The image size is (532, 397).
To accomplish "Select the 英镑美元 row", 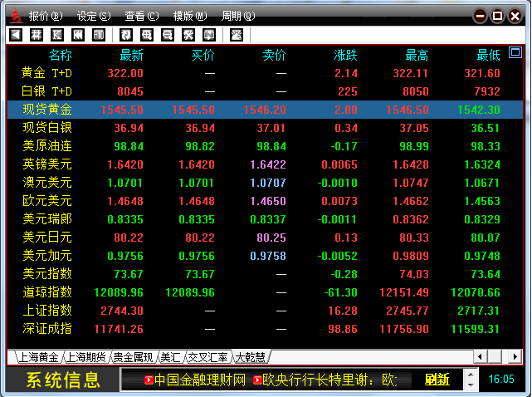I will pyautogui.click(x=265, y=164).
